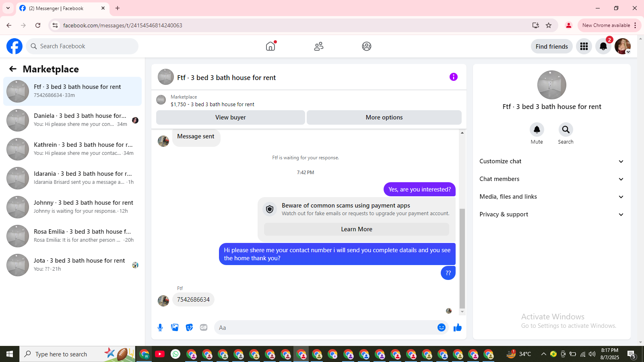Viewport: 644px width, 362px height.
Task: Open Jota's house rental conversation
Action: click(x=72, y=265)
